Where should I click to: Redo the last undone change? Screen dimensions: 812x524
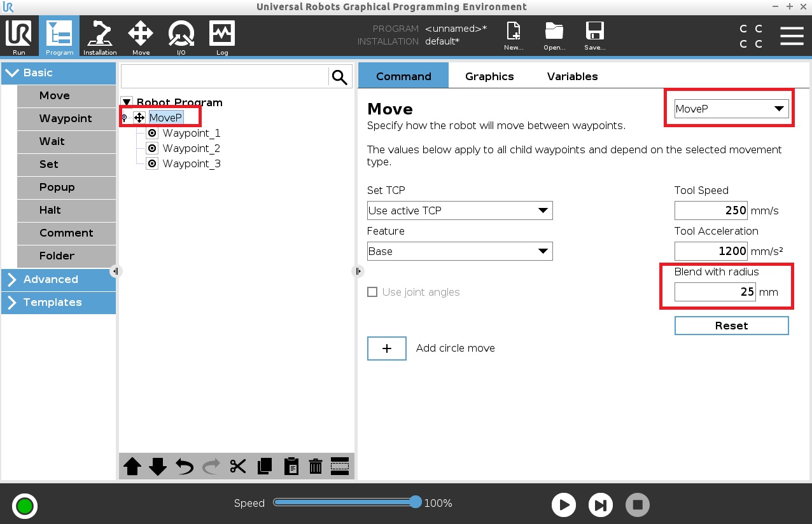(211, 467)
